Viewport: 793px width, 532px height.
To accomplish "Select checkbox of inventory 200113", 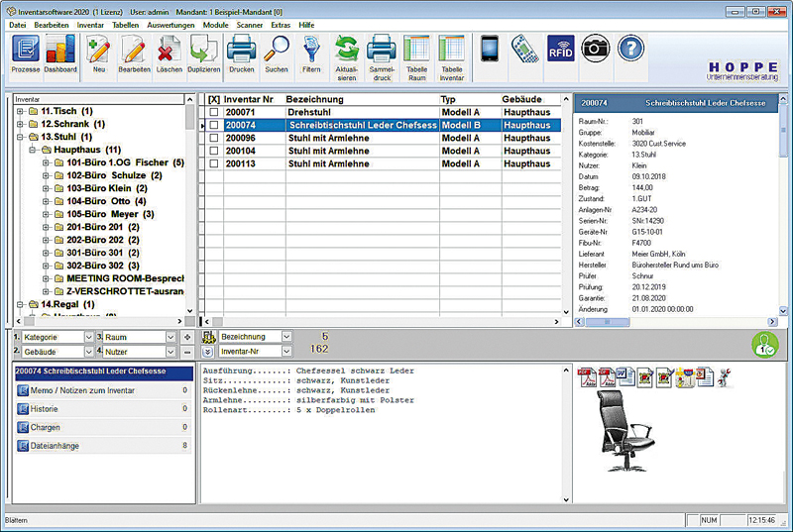I will coord(213,164).
